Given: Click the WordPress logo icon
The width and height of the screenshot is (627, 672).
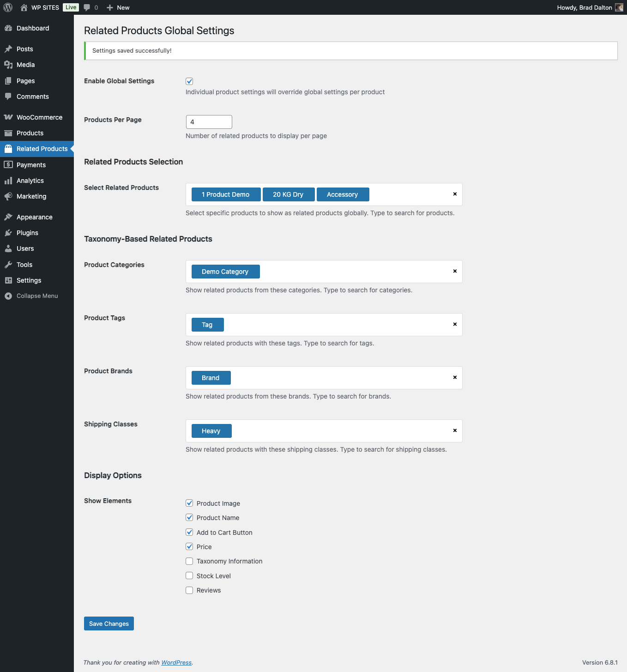Looking at the screenshot, I should 8,7.
